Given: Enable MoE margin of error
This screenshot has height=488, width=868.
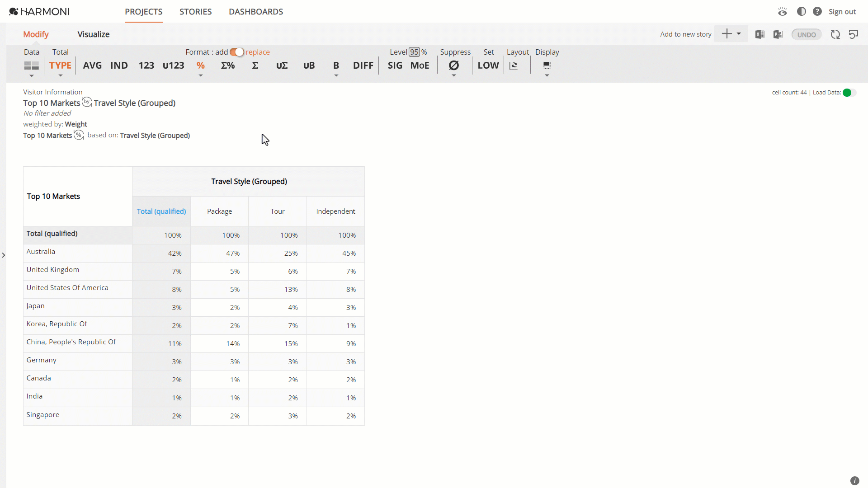Looking at the screenshot, I should tap(420, 66).
